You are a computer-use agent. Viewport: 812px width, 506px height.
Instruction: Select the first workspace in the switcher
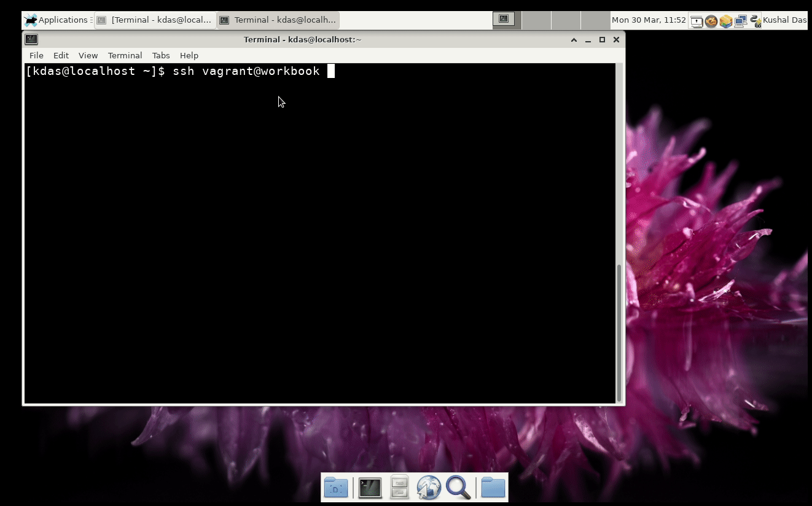pyautogui.click(x=507, y=20)
